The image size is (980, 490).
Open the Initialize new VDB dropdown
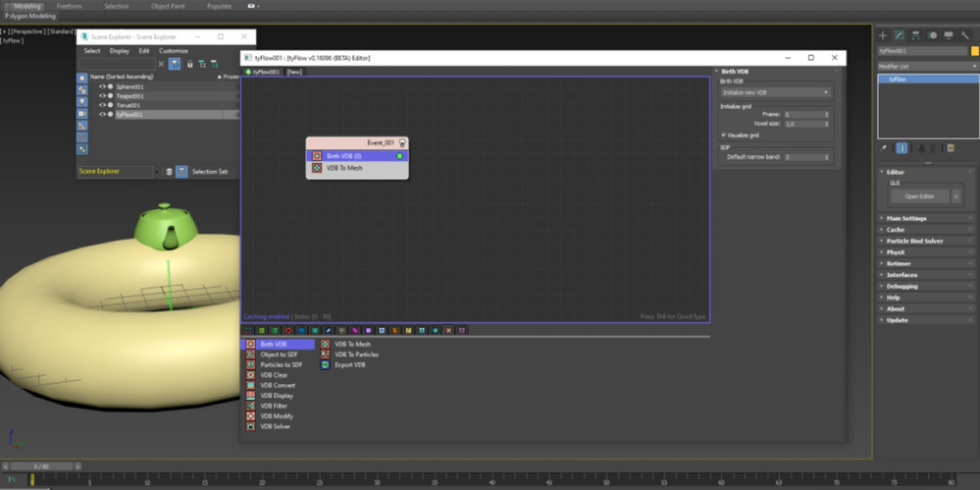coord(775,92)
